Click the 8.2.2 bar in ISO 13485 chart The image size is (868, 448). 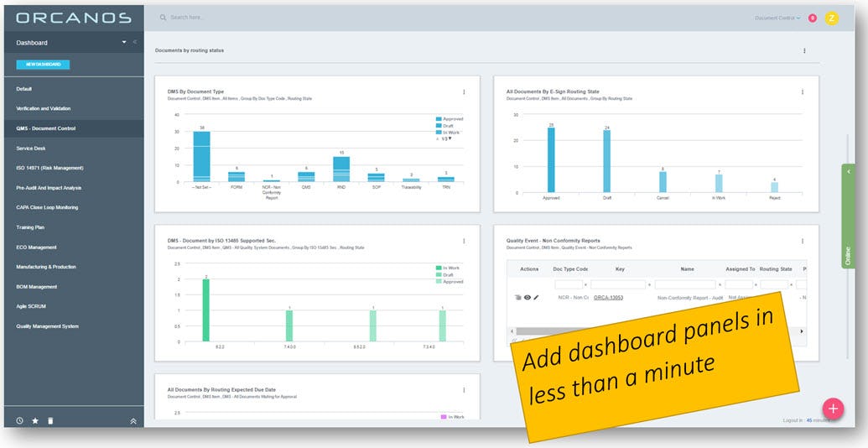(206, 310)
